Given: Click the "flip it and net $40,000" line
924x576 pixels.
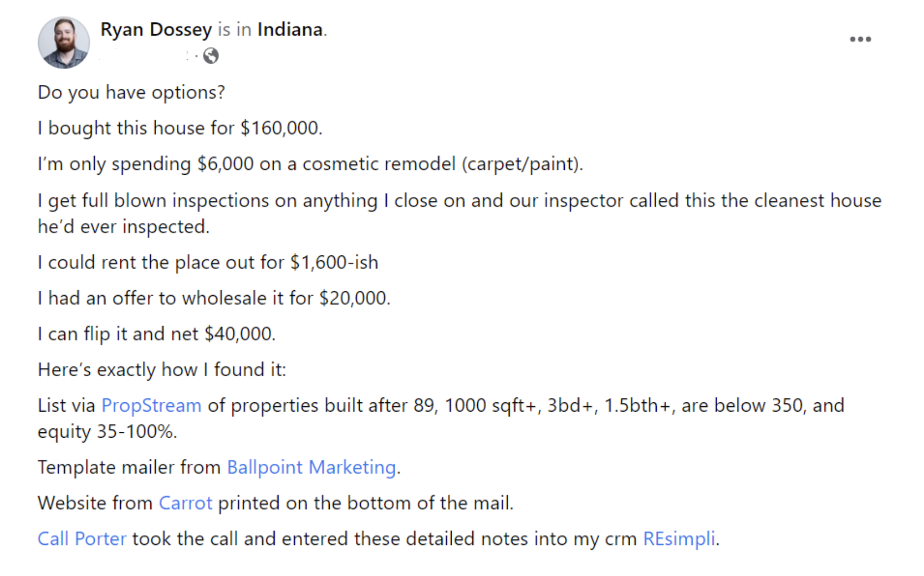Looking at the screenshot, I should click(x=157, y=334).
